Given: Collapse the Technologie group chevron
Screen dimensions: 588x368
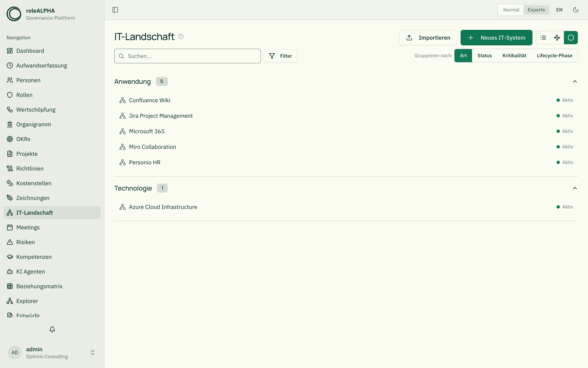Looking at the screenshot, I should point(575,188).
